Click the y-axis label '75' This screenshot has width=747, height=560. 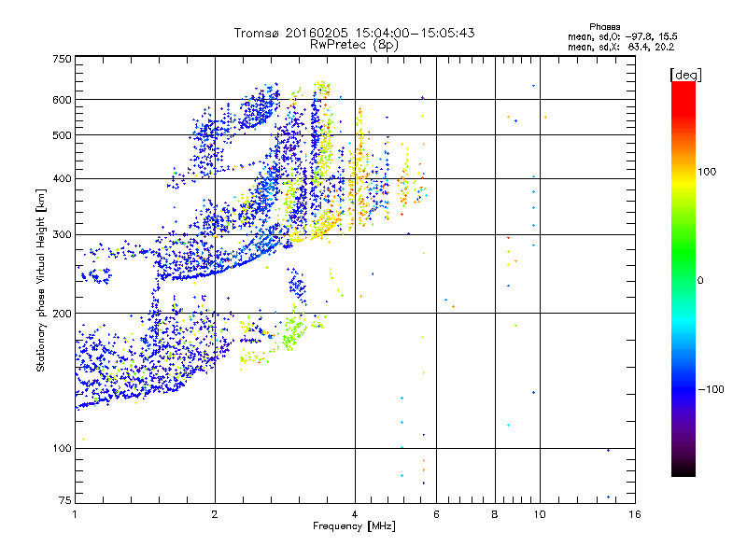(x=65, y=500)
